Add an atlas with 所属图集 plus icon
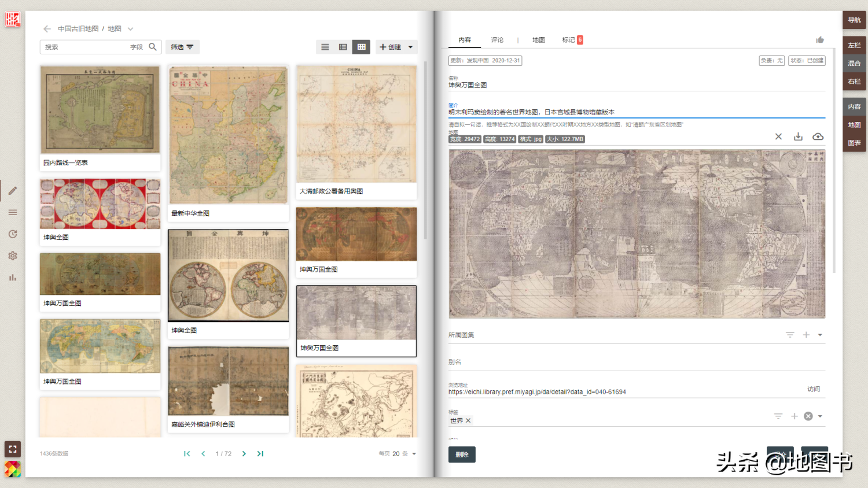This screenshot has height=488, width=868. (x=806, y=335)
